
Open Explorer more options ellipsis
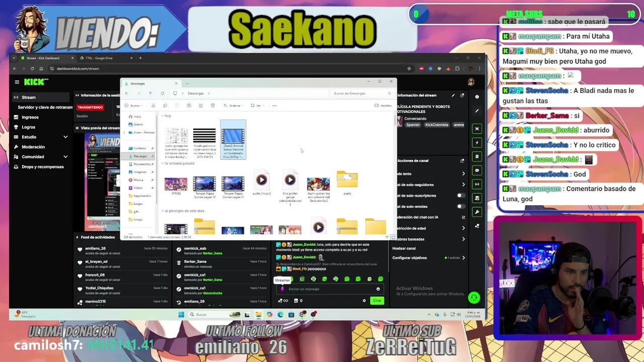click(274, 106)
